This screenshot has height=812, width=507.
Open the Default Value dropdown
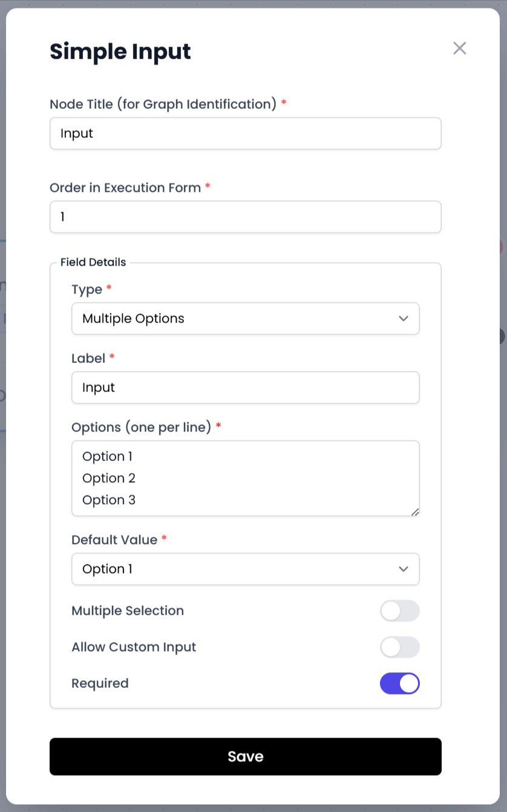tap(245, 569)
